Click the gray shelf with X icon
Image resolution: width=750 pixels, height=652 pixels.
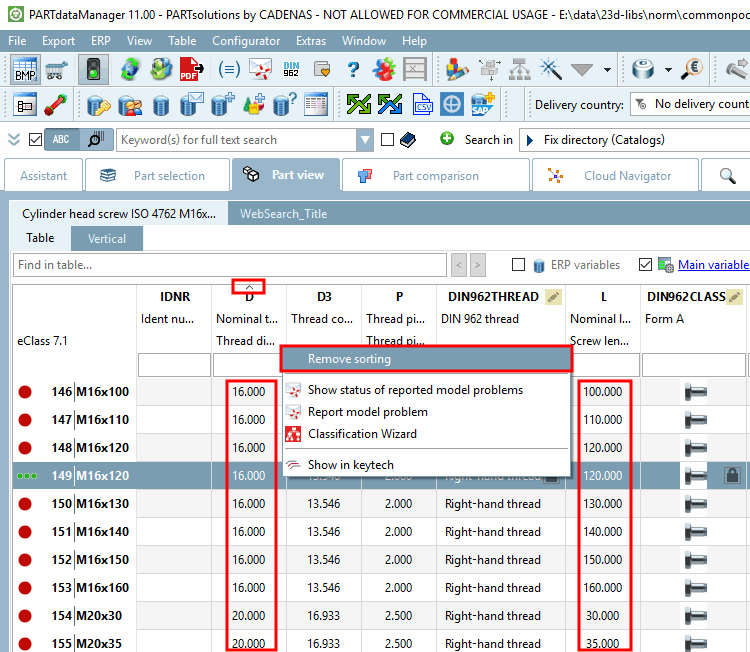414,69
